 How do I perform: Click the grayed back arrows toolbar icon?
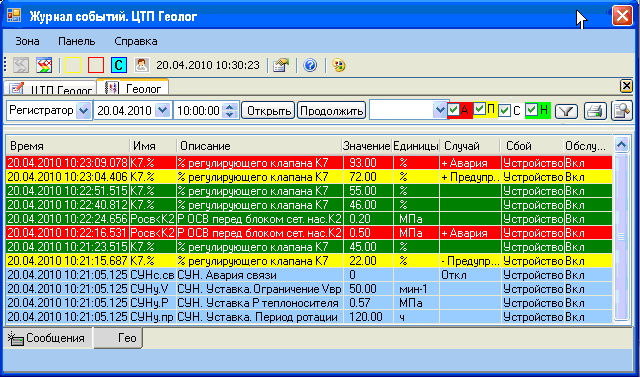coord(20,65)
